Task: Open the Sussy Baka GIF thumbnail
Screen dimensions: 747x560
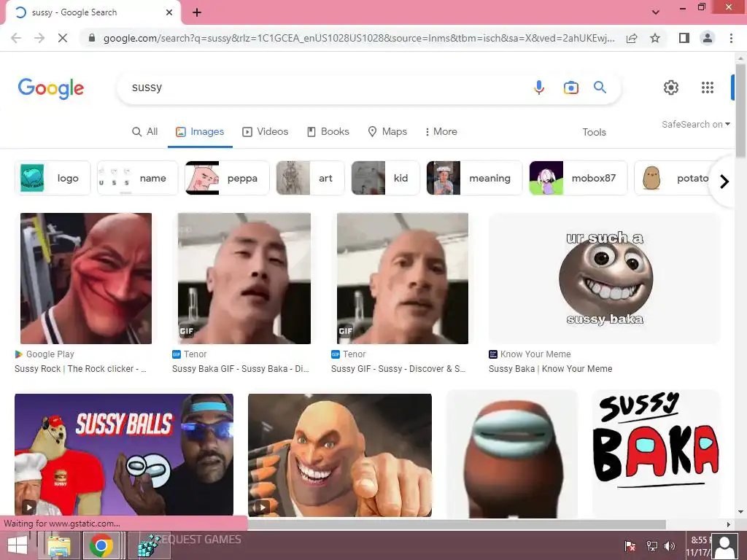Action: (244, 278)
